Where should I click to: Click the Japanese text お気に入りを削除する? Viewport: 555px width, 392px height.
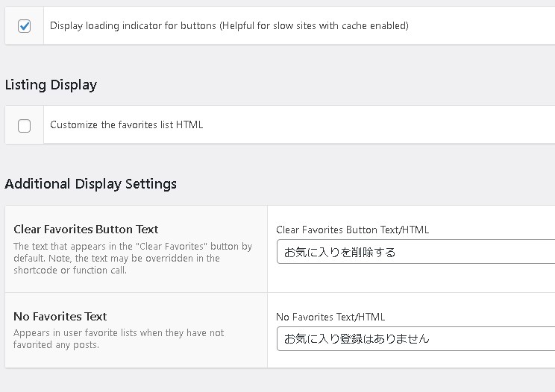pos(339,253)
